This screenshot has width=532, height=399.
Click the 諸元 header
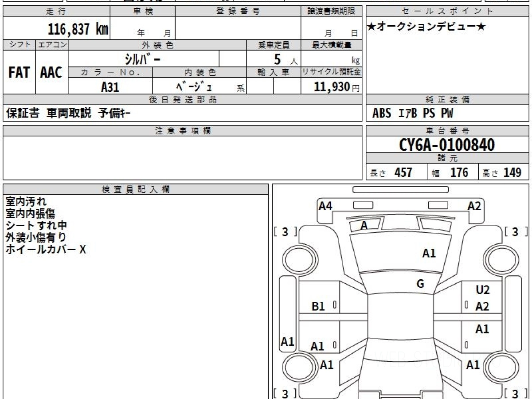click(447, 158)
